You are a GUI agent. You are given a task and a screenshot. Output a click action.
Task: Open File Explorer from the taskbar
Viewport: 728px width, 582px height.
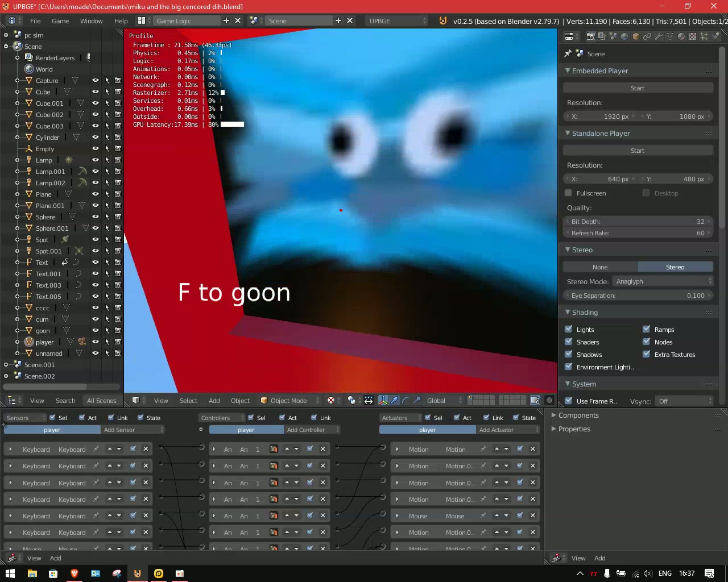tap(32, 573)
